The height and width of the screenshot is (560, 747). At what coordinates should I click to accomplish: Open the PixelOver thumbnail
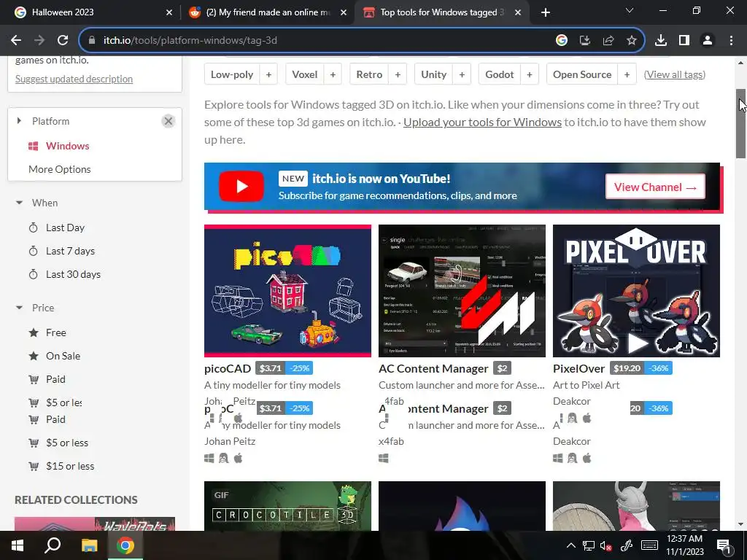[x=636, y=291]
